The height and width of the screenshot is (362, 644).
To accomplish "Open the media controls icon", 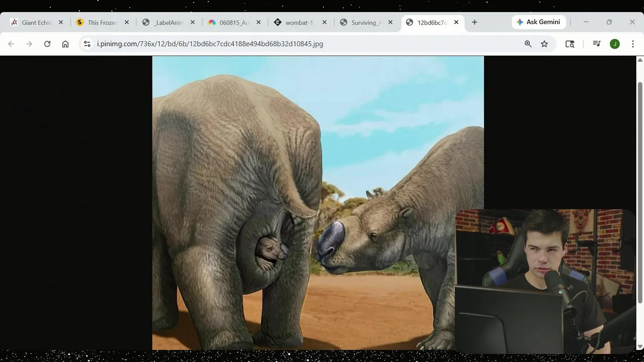I will 597,44.
